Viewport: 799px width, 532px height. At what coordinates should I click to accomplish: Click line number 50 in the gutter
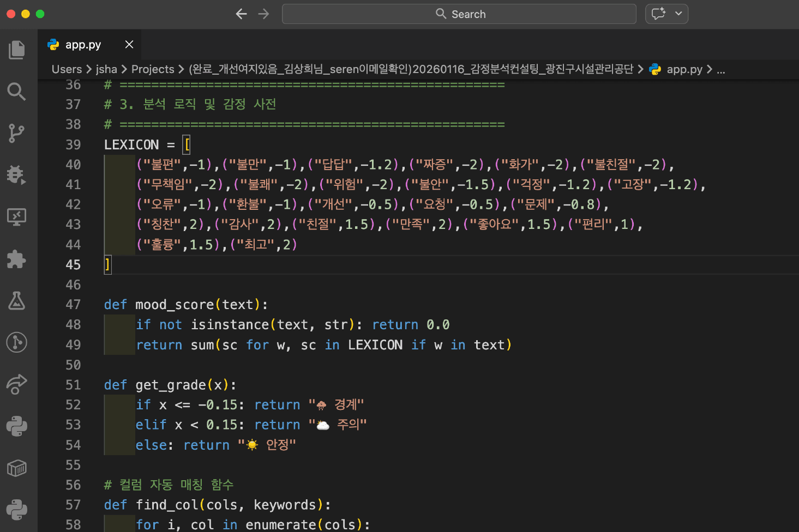[73, 365]
